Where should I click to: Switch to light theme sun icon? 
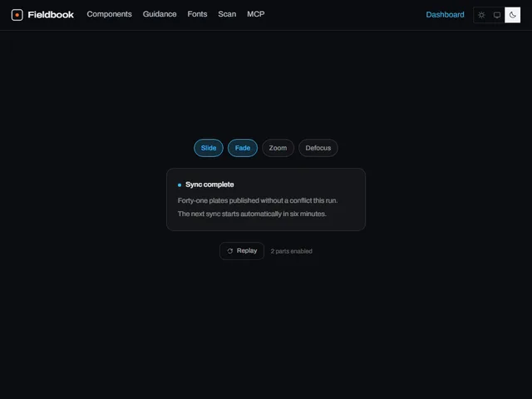481,15
